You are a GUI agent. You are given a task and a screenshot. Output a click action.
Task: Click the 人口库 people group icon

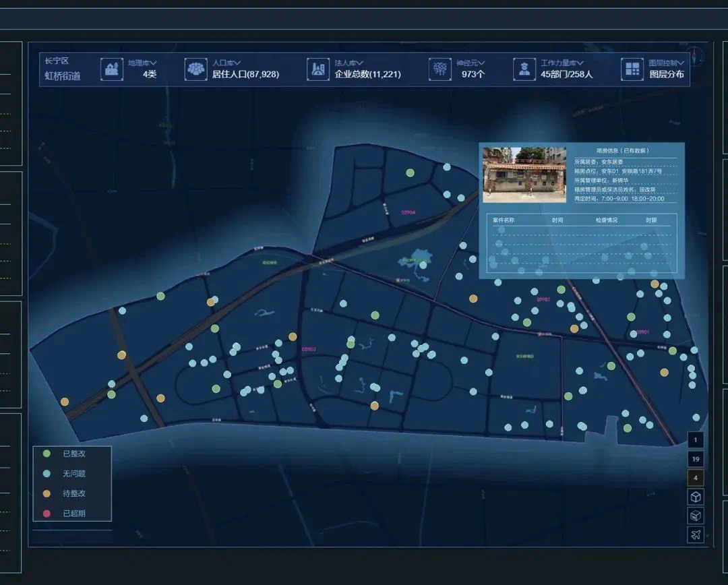click(x=196, y=69)
